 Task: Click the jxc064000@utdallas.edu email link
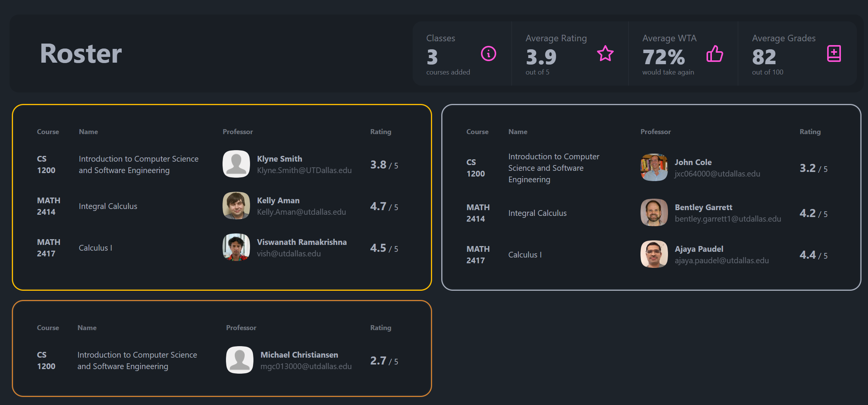pyautogui.click(x=717, y=173)
